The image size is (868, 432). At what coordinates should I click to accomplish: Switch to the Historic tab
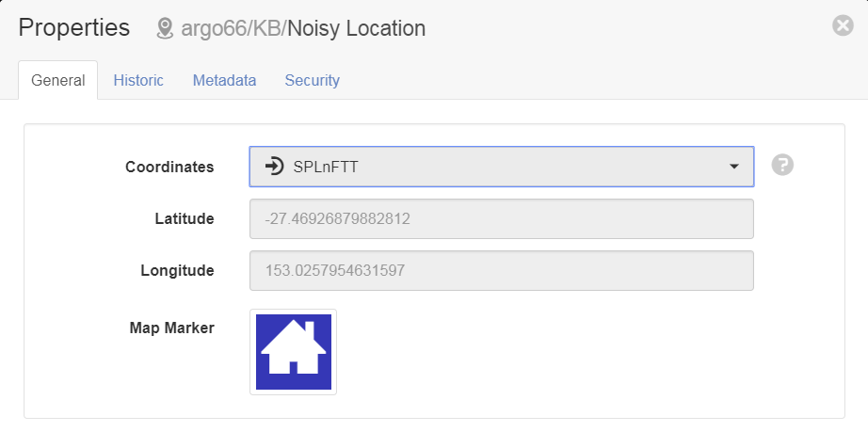pos(138,80)
